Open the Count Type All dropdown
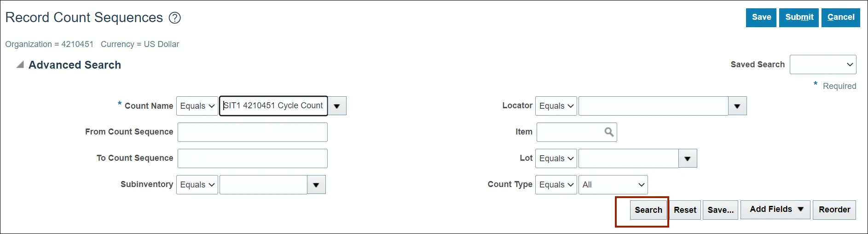868x234 pixels. click(613, 185)
